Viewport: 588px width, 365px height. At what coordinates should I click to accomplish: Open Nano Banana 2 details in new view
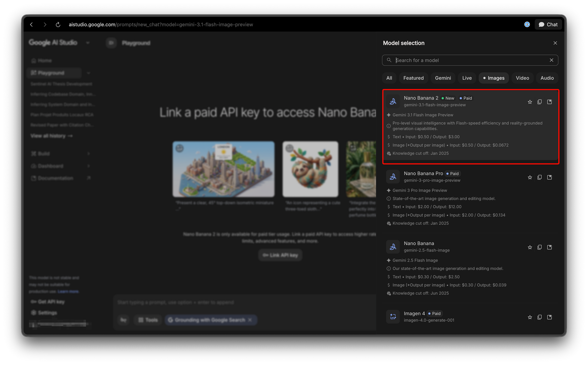click(x=549, y=102)
